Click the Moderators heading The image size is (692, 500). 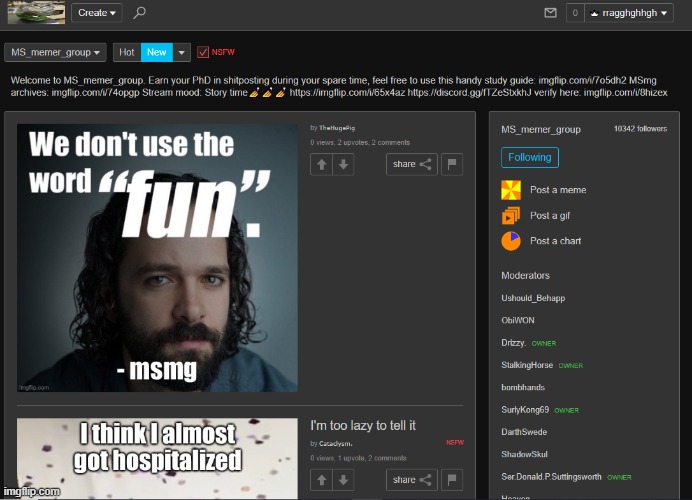click(525, 276)
